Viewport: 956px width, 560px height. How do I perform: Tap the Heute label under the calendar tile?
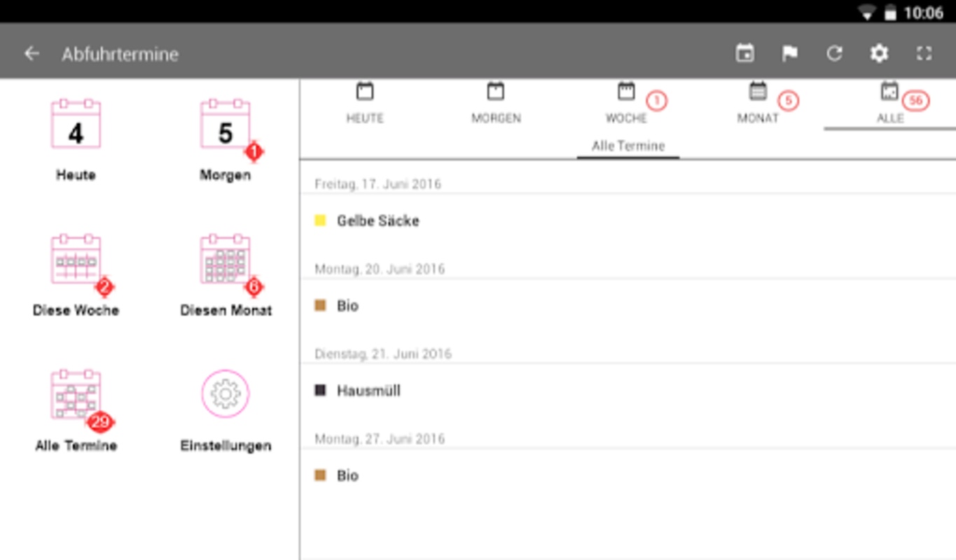[76, 175]
